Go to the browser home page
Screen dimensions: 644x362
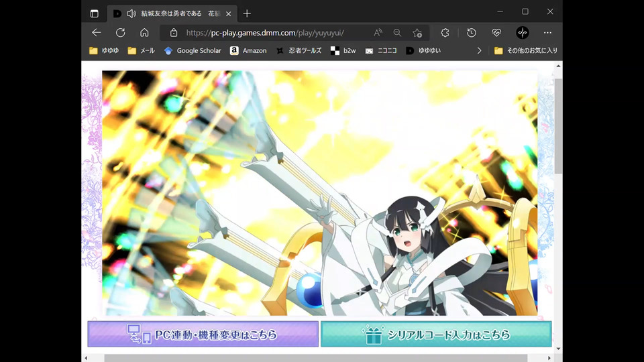point(144,32)
